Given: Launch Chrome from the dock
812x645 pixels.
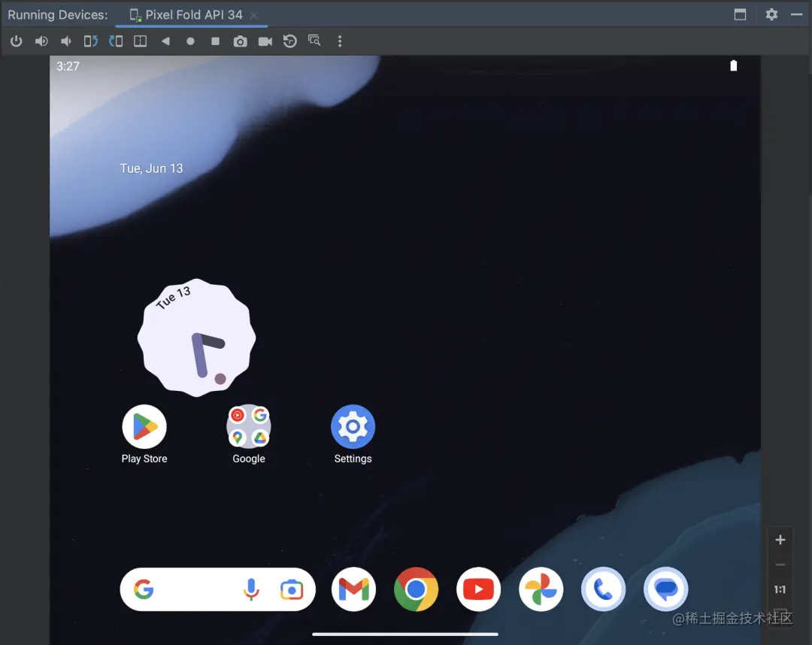Looking at the screenshot, I should [416, 589].
